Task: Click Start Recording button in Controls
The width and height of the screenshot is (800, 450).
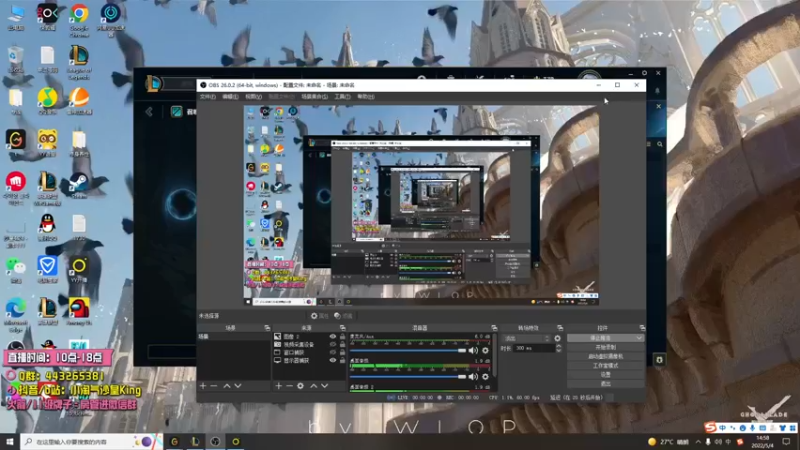Action: tap(606, 347)
